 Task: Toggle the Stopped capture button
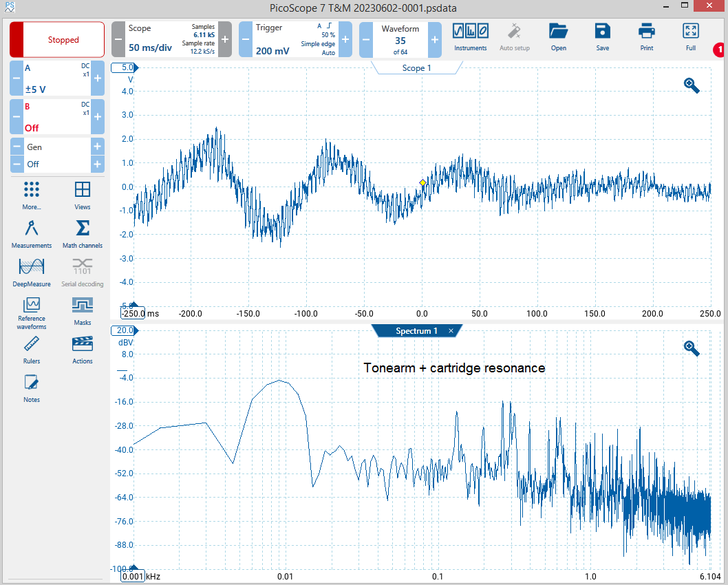point(57,39)
